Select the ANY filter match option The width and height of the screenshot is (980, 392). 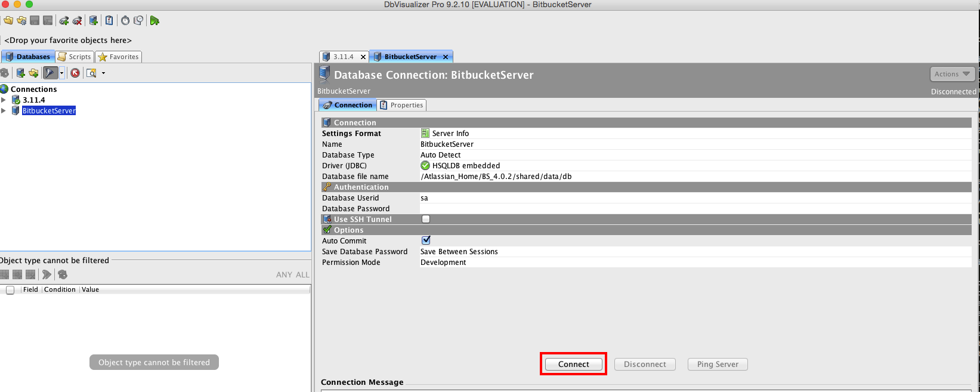point(284,274)
